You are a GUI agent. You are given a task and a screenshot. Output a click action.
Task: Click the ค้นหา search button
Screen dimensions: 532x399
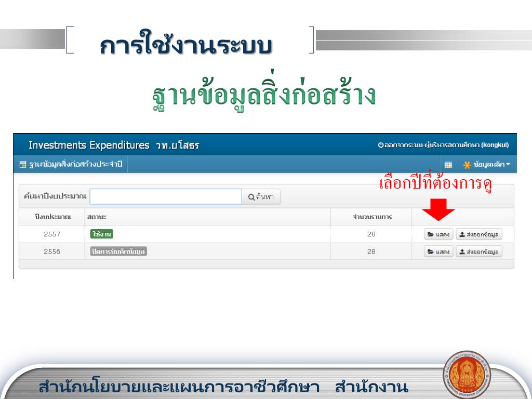261,196
